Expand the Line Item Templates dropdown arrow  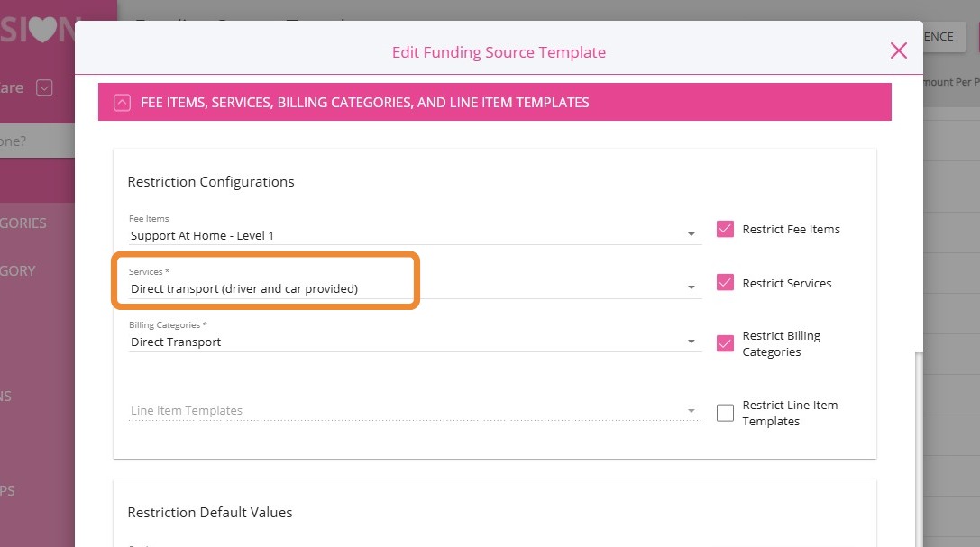coord(691,411)
